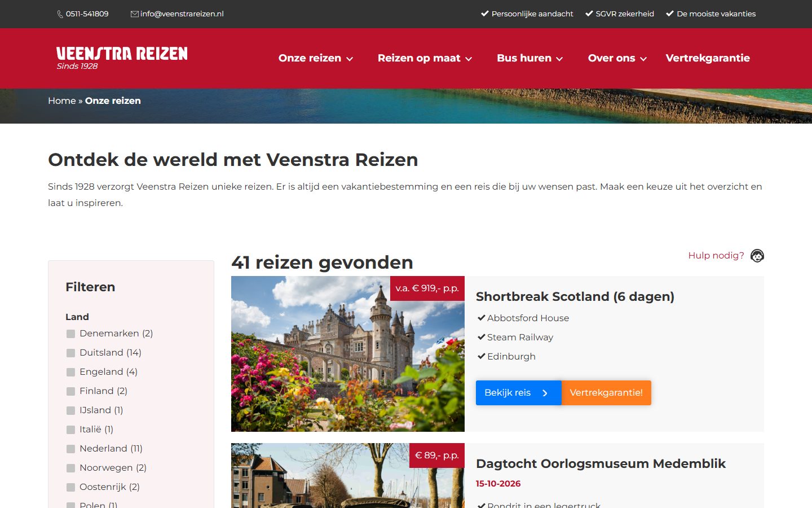Click the 'De mooiste vakanties' text in top bar
The height and width of the screenshot is (508, 812).
716,14
